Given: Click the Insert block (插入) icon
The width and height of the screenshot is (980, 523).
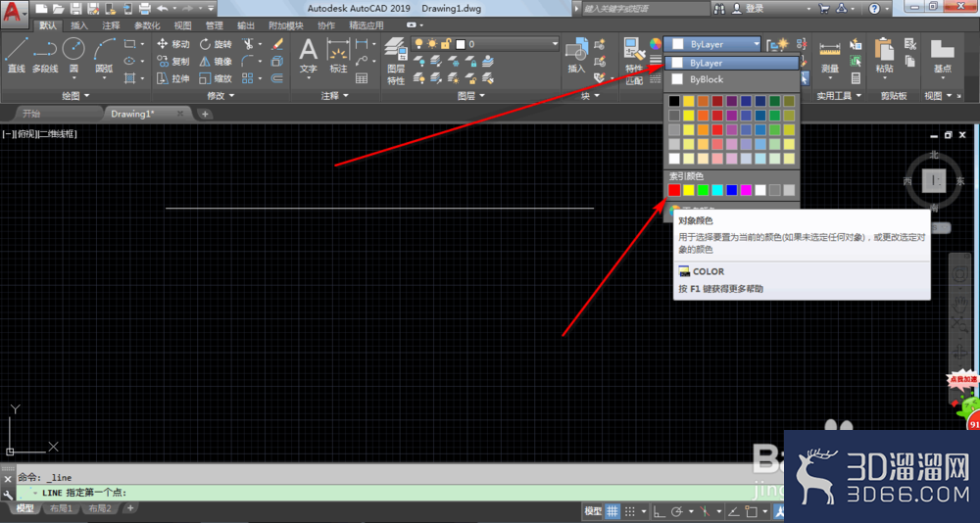Looking at the screenshot, I should [x=576, y=56].
